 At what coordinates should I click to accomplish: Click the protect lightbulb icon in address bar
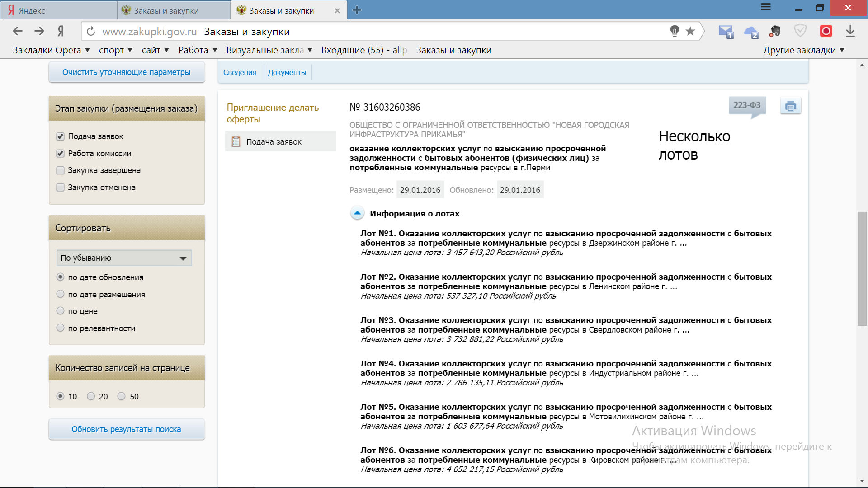point(675,31)
